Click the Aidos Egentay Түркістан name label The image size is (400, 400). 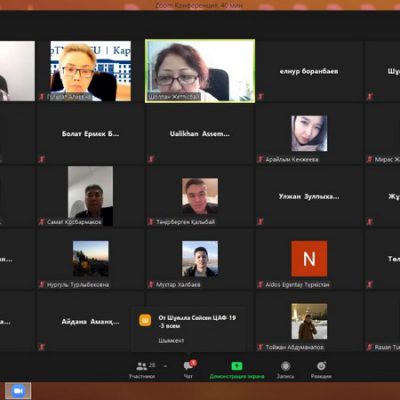click(297, 285)
